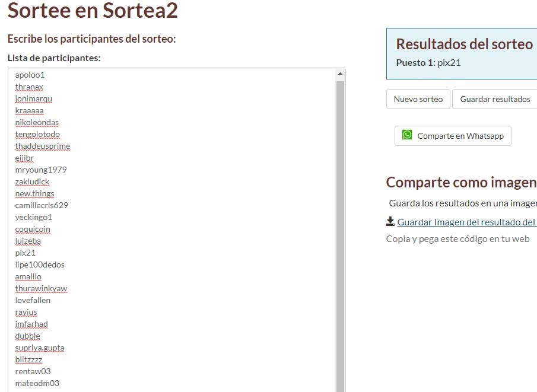Screen dimensions: 537x392
Task: Click on dubble in the list
Action: click(27, 336)
